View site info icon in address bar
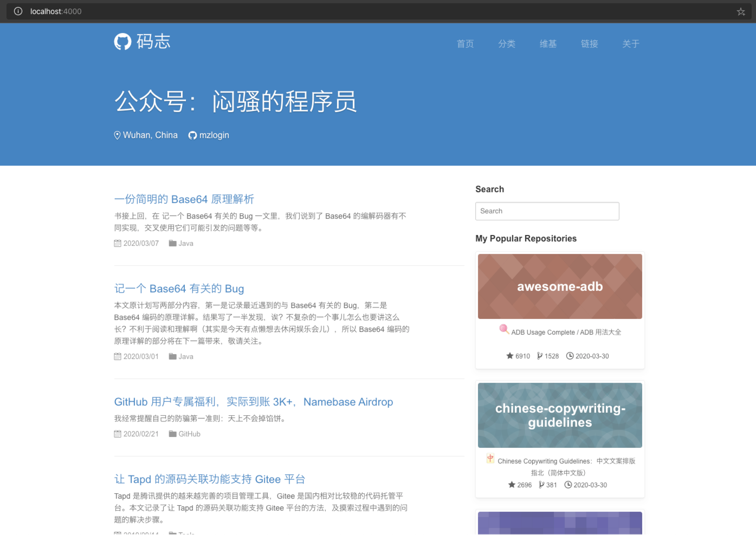This screenshot has width=756, height=535. click(18, 11)
